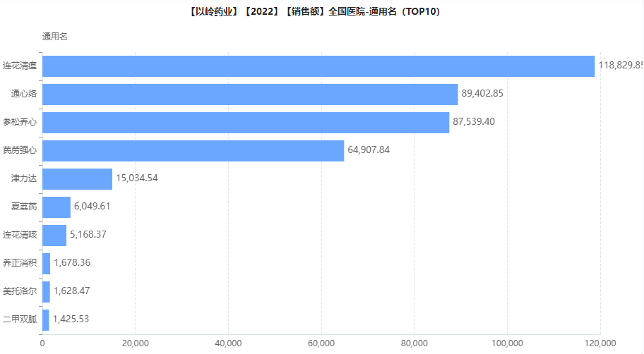Click the 参松养心 bar
The width and height of the screenshot is (644, 354).
click(246, 123)
